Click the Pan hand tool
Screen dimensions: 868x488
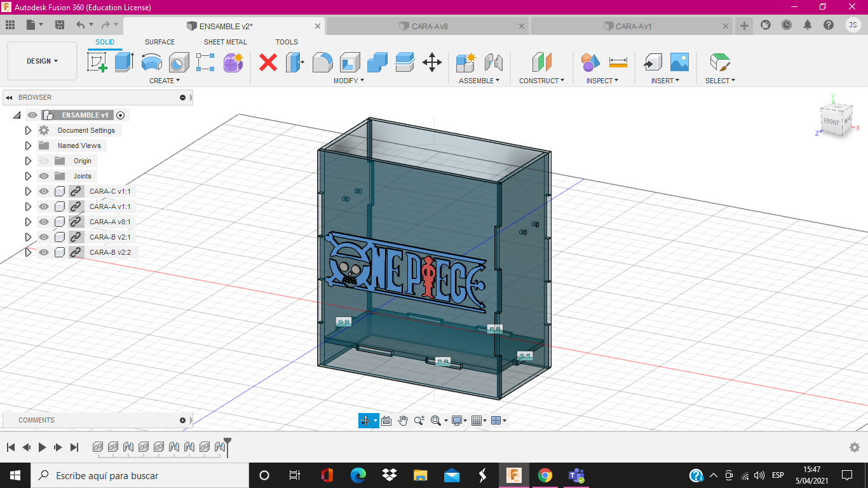click(x=403, y=420)
